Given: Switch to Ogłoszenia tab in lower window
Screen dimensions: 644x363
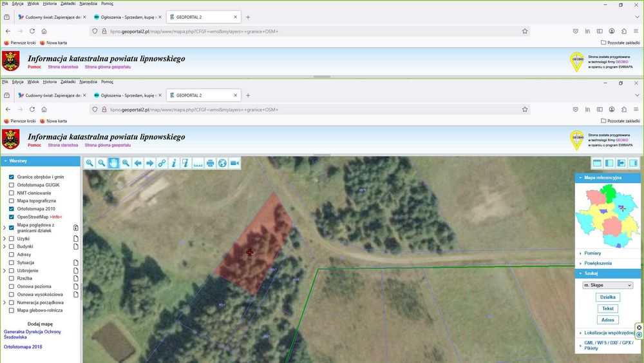Looking at the screenshot, I should tap(127, 95).
